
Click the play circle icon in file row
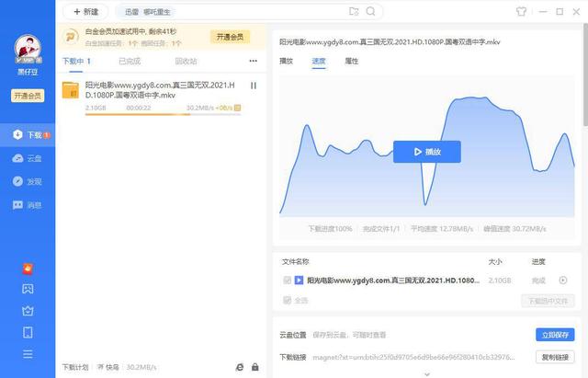click(x=563, y=280)
